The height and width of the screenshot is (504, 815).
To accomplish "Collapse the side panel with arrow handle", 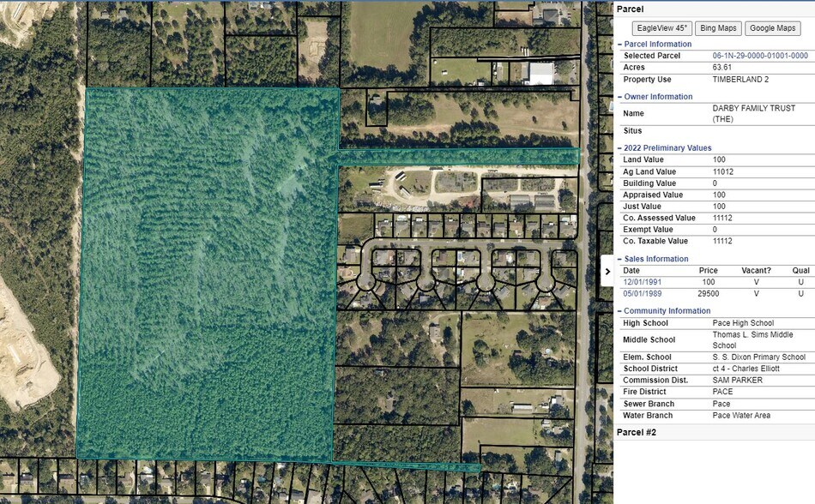I will pyautogui.click(x=607, y=271).
